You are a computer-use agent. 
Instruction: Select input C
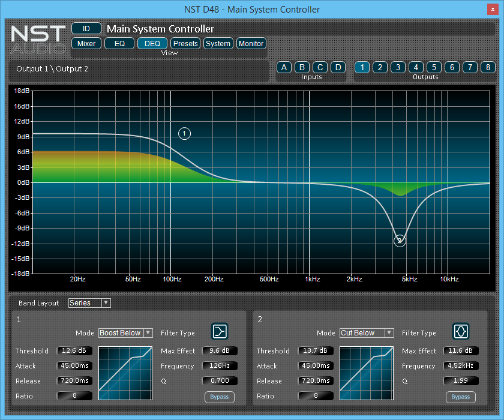coord(320,67)
